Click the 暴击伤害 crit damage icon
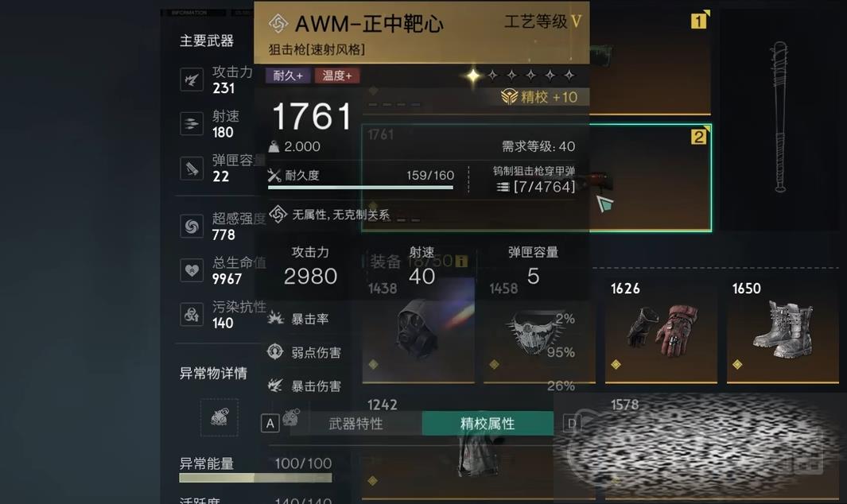The height and width of the screenshot is (504, 847). 275,386
